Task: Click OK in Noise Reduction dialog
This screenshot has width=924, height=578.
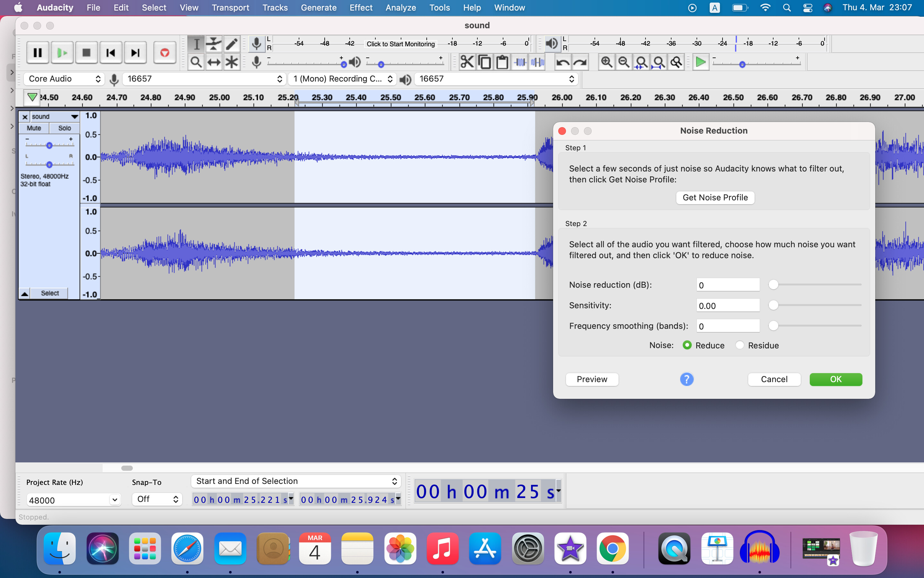Action: [836, 379]
